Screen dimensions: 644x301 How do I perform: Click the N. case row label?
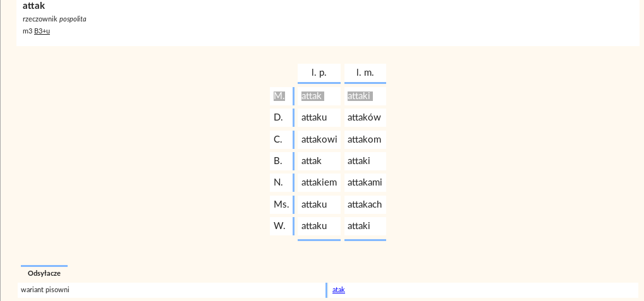point(278,182)
